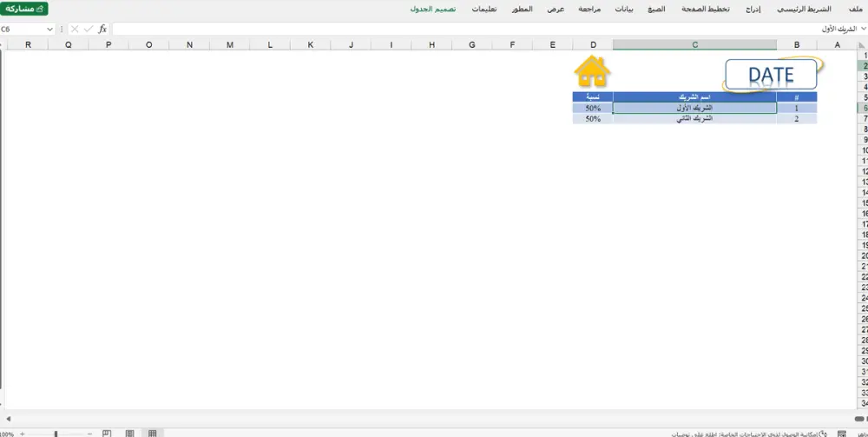Viewport: 868px width, 437px height.
Task: Click the # table header cell
Action: click(x=797, y=97)
